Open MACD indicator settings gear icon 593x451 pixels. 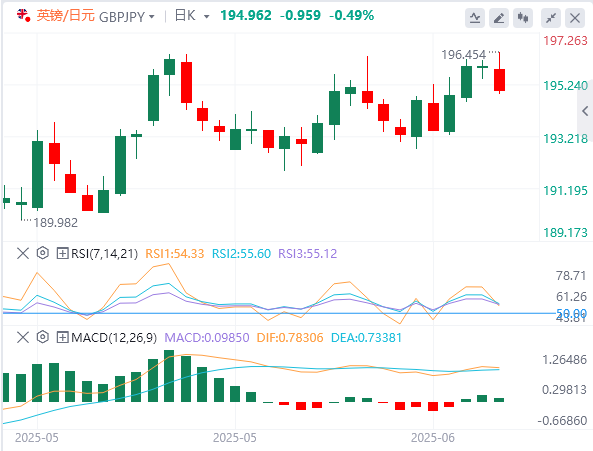(43, 337)
